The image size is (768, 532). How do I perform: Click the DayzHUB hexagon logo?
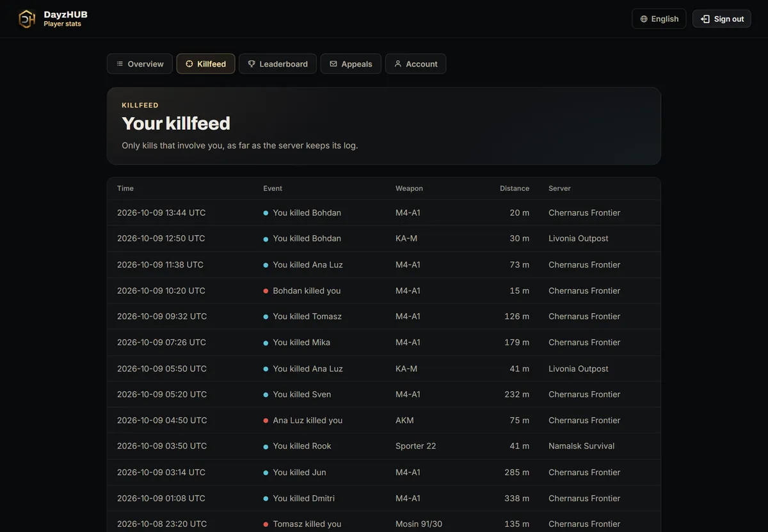click(27, 19)
